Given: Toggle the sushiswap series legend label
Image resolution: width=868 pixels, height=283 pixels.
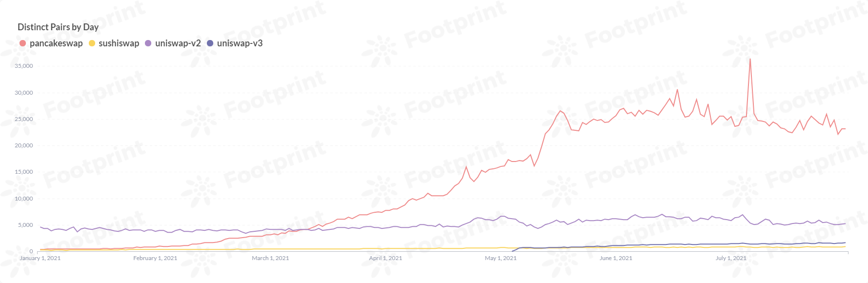Looking at the screenshot, I should click(x=119, y=43).
